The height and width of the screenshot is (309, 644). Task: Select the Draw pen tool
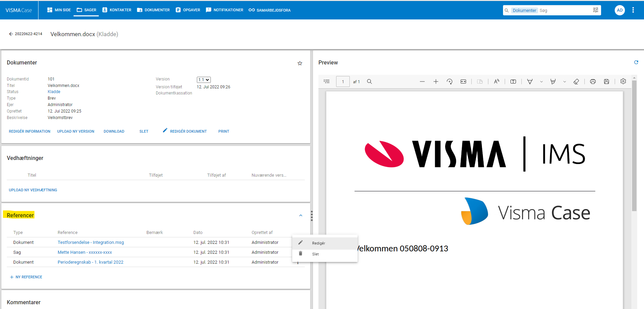(x=530, y=82)
